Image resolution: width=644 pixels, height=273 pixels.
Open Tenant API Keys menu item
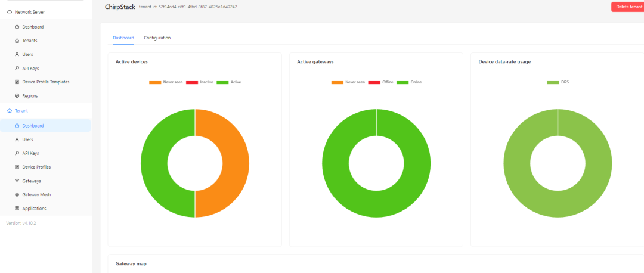(45, 153)
